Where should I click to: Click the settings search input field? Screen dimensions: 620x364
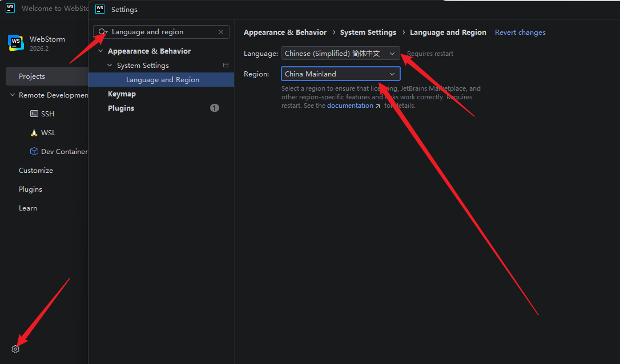click(x=163, y=31)
